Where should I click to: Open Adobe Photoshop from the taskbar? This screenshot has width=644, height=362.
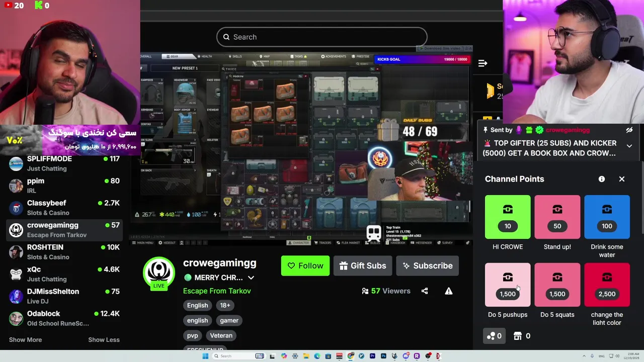tap(383, 356)
